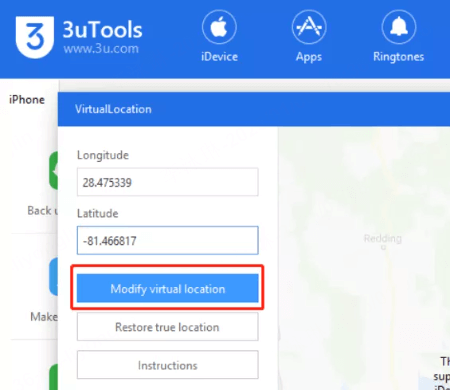Click the Longitude input field
The width and height of the screenshot is (450, 390).
click(167, 182)
